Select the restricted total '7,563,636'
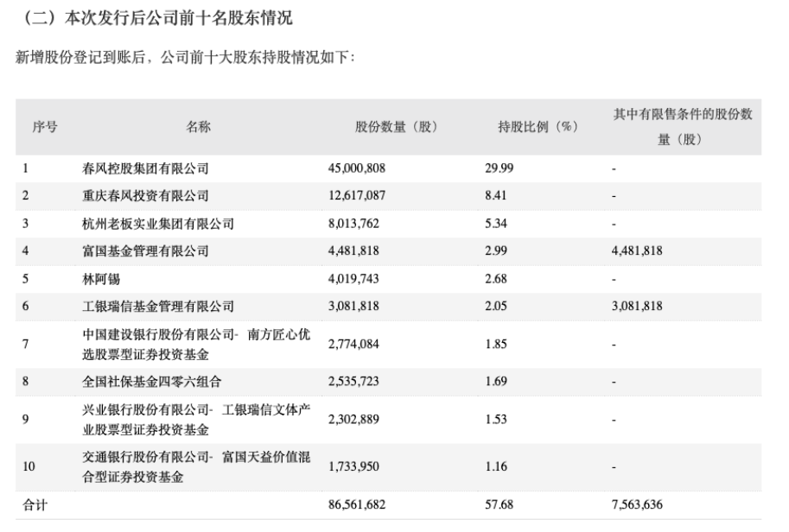Viewport: 789px width, 532px height. pos(637,505)
